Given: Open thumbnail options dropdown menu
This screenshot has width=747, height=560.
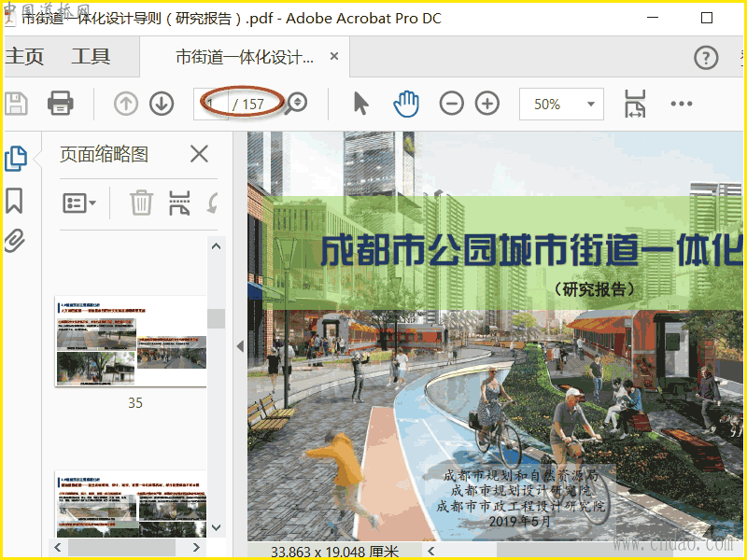Looking at the screenshot, I should point(79,203).
